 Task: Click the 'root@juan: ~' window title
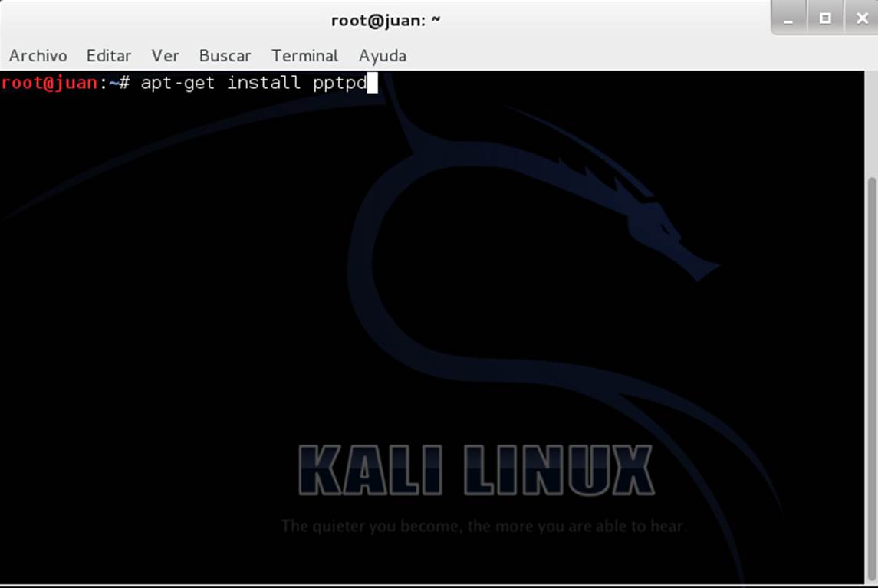coord(386,21)
